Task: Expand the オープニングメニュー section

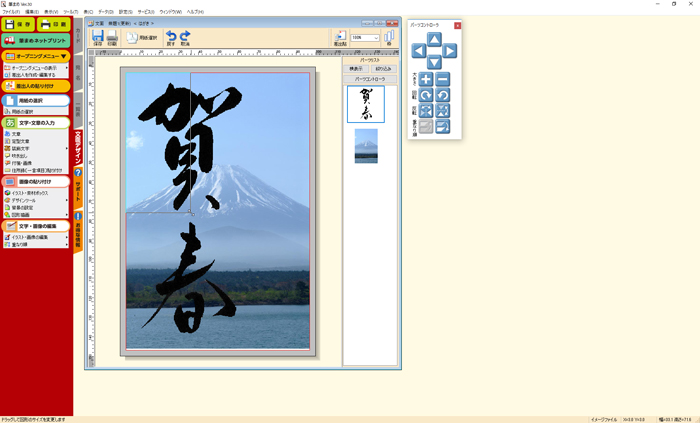Action: point(36,56)
